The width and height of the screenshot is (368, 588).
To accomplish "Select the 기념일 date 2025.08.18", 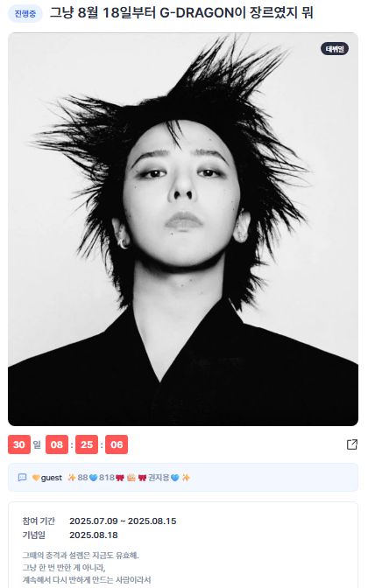I will coord(94,535).
